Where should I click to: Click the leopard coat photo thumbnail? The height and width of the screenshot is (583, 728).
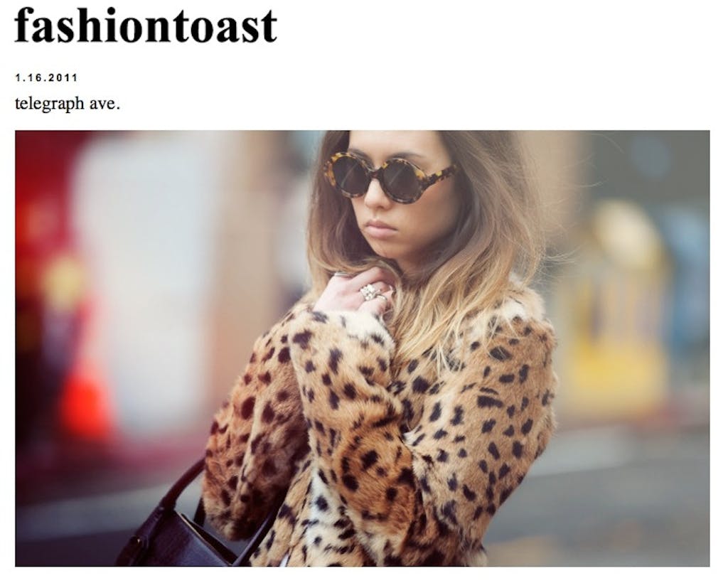362,348
